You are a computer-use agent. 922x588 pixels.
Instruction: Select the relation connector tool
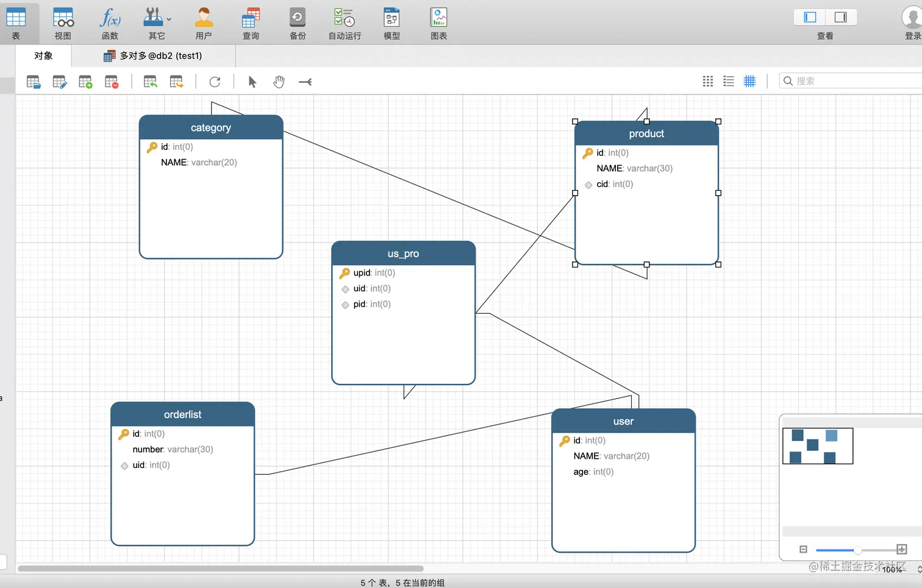[x=306, y=82]
